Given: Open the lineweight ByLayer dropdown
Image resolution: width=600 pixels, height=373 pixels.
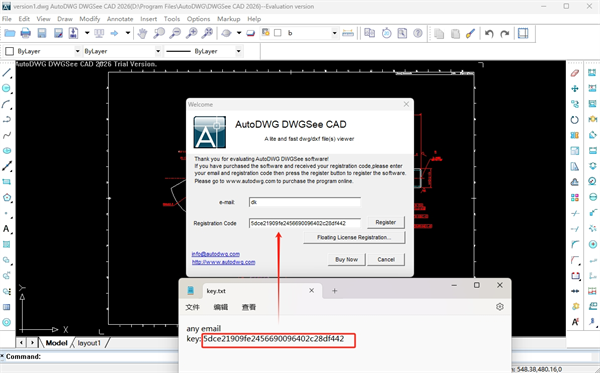Looking at the screenshot, I should coord(238,51).
